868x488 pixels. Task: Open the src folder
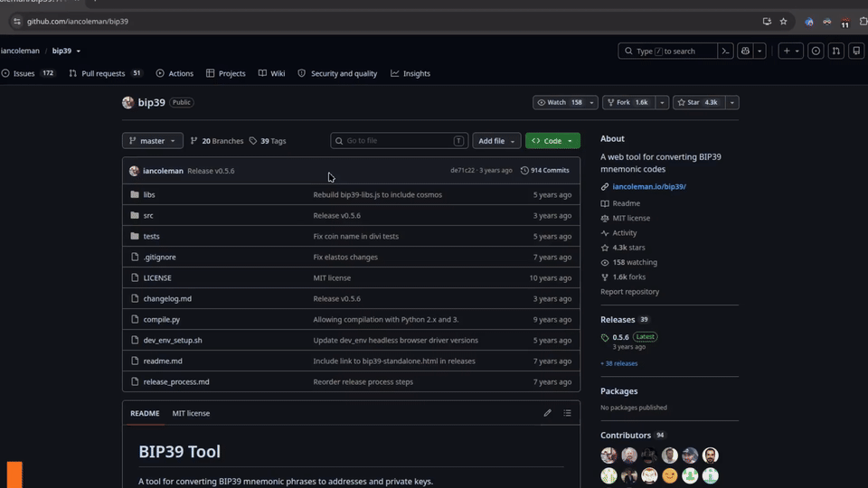coord(148,215)
